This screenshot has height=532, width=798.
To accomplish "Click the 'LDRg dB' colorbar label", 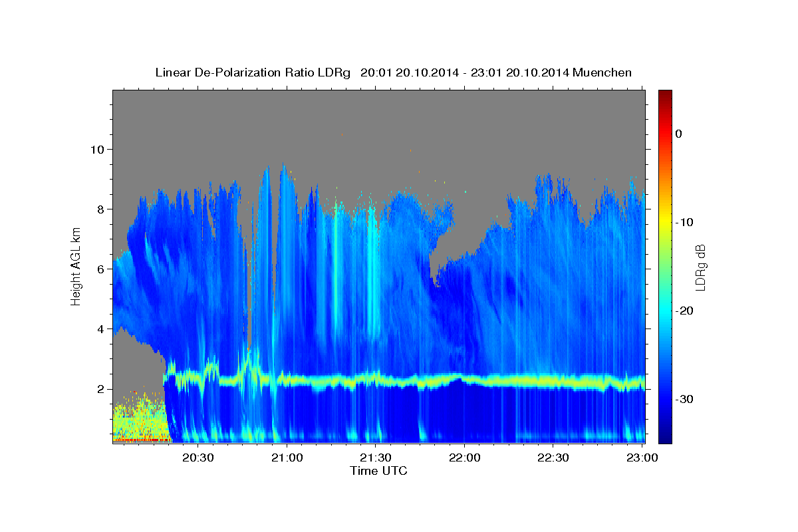I will (x=700, y=267).
